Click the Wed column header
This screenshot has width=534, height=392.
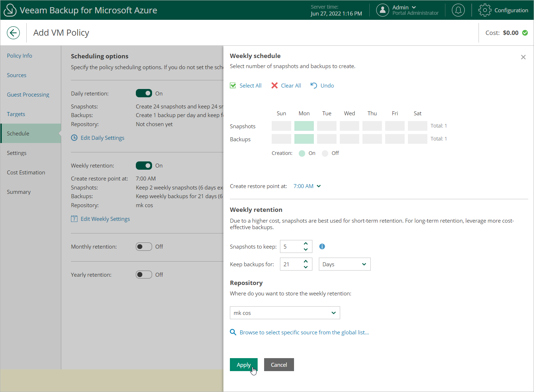(350, 113)
